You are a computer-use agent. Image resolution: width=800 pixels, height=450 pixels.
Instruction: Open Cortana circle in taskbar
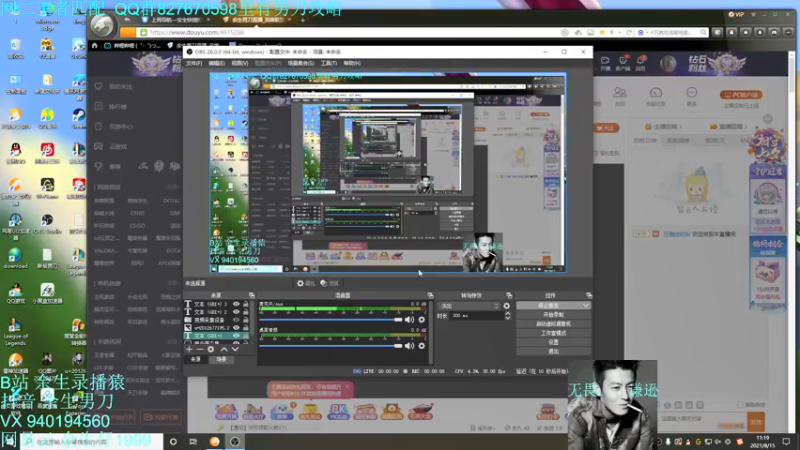coord(173,441)
